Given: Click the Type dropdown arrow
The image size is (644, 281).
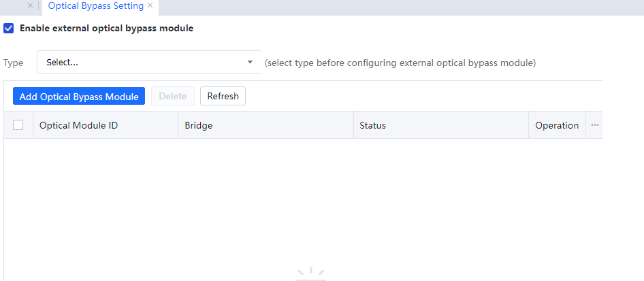Looking at the screenshot, I should tap(250, 63).
